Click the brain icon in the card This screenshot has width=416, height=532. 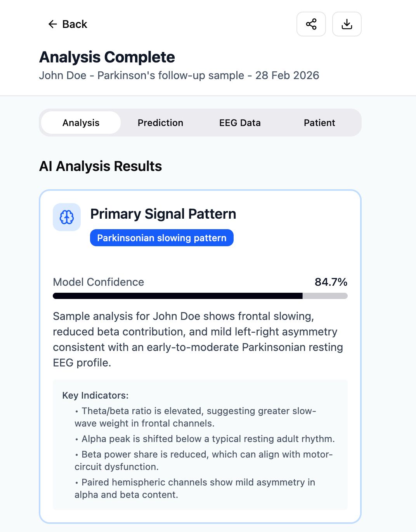(67, 217)
